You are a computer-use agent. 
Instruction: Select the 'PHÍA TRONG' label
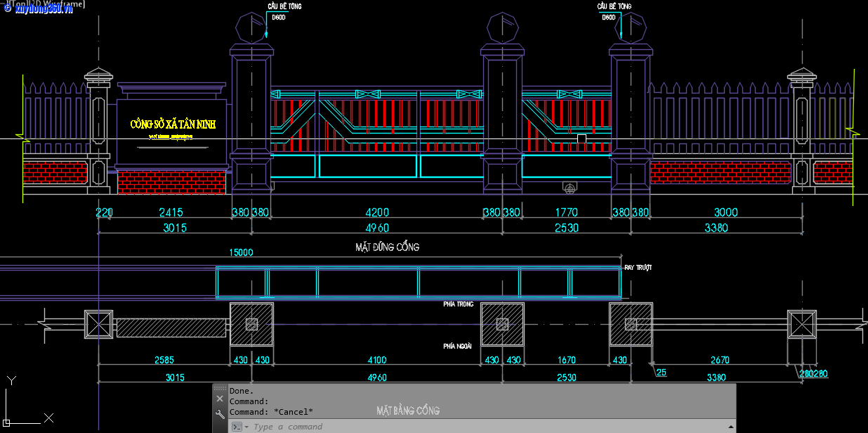point(459,304)
